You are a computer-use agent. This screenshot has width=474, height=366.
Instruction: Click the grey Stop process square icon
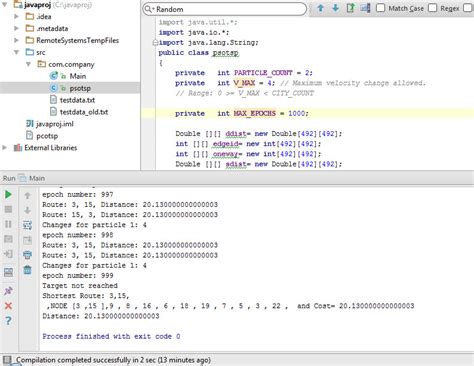point(8,209)
